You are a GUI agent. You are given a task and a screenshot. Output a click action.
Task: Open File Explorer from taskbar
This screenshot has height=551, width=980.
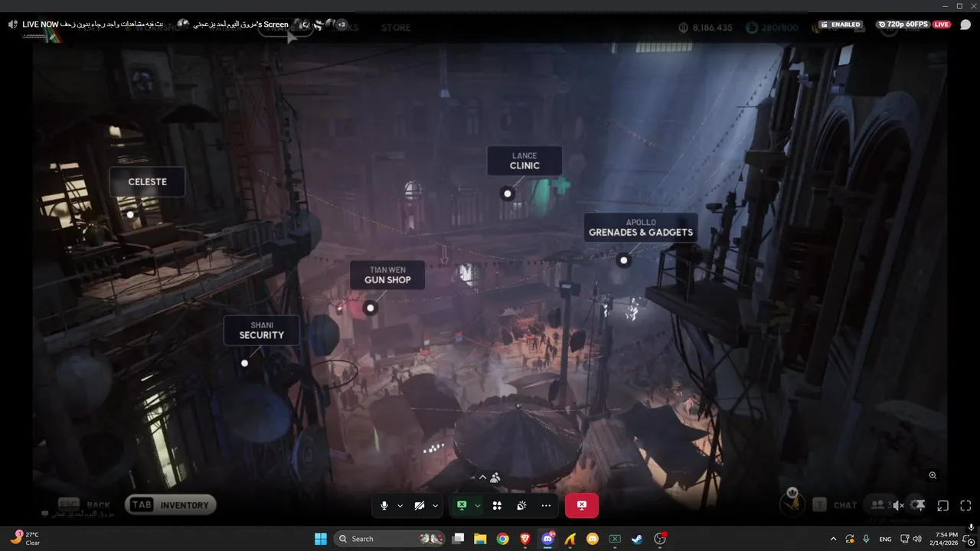pyautogui.click(x=480, y=539)
